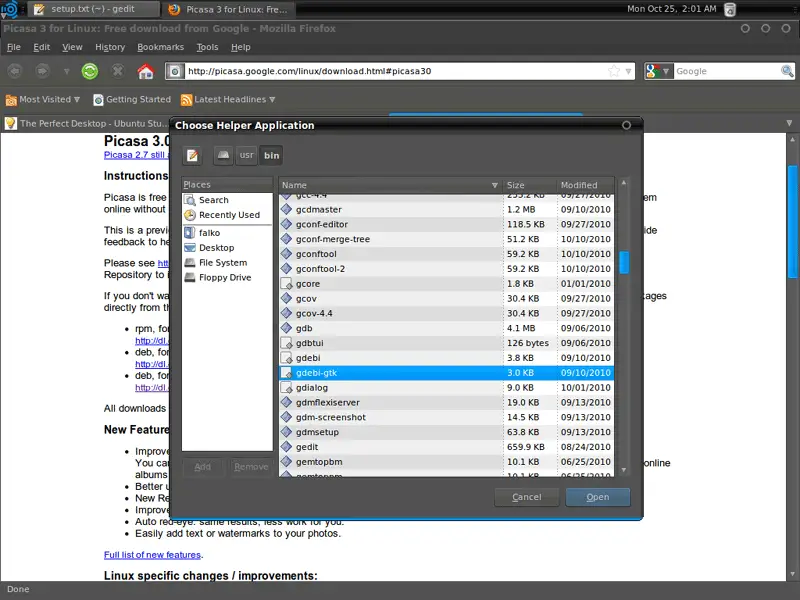This screenshot has width=800, height=600.
Task: Select the gdebi-gtk file icon
Action: [287, 373]
